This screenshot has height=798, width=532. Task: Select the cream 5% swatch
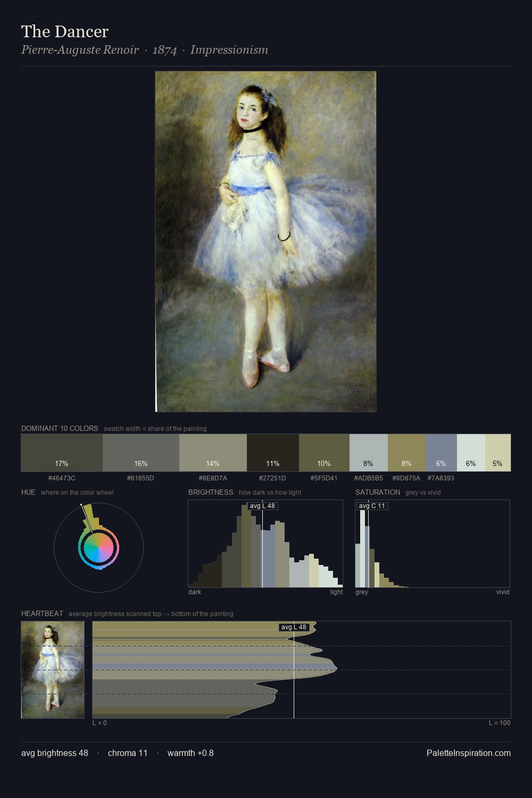(498, 453)
